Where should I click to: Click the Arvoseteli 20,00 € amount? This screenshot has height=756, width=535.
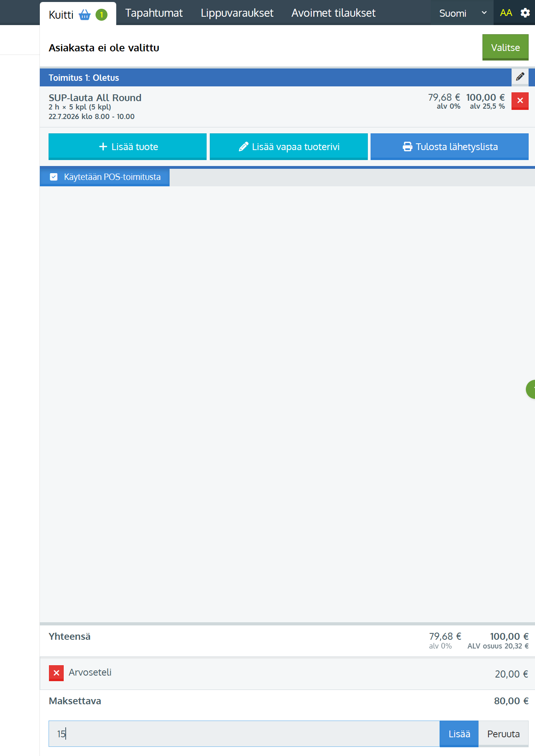511,674
